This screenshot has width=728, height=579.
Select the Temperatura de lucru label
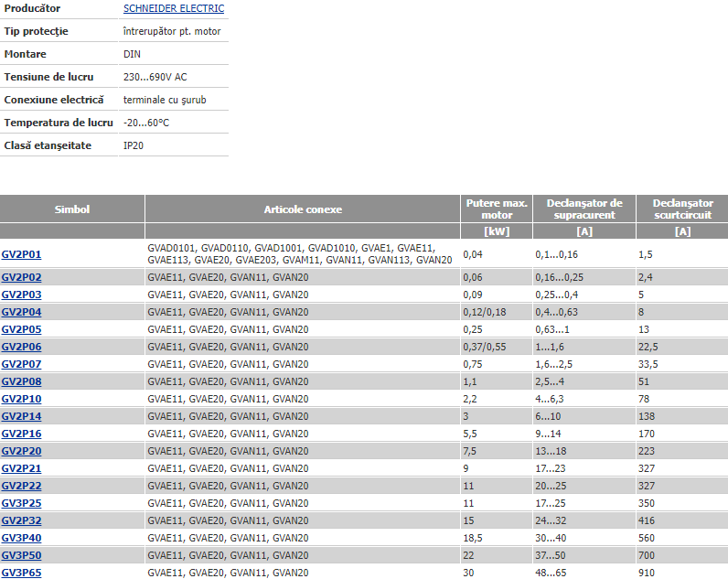click(59, 123)
